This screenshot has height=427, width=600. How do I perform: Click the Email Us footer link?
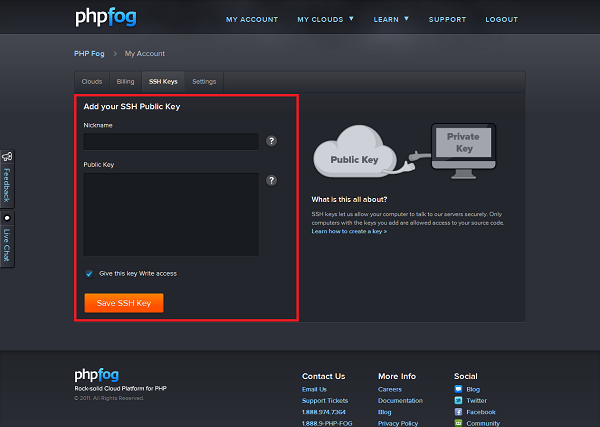314,389
